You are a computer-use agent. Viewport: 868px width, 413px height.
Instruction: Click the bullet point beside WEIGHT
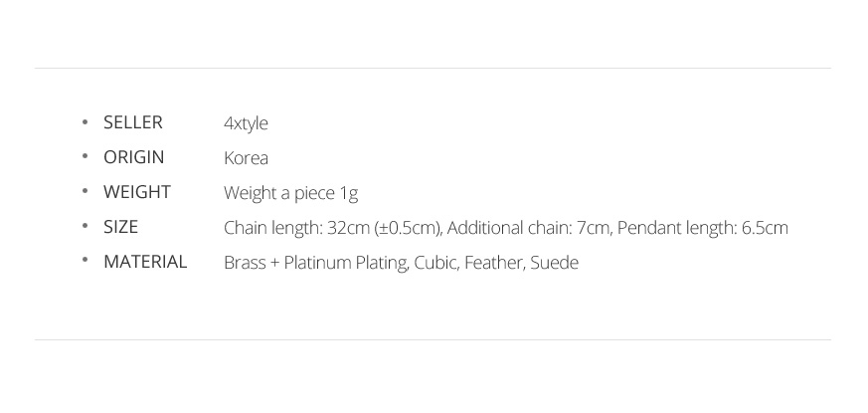[x=85, y=191]
